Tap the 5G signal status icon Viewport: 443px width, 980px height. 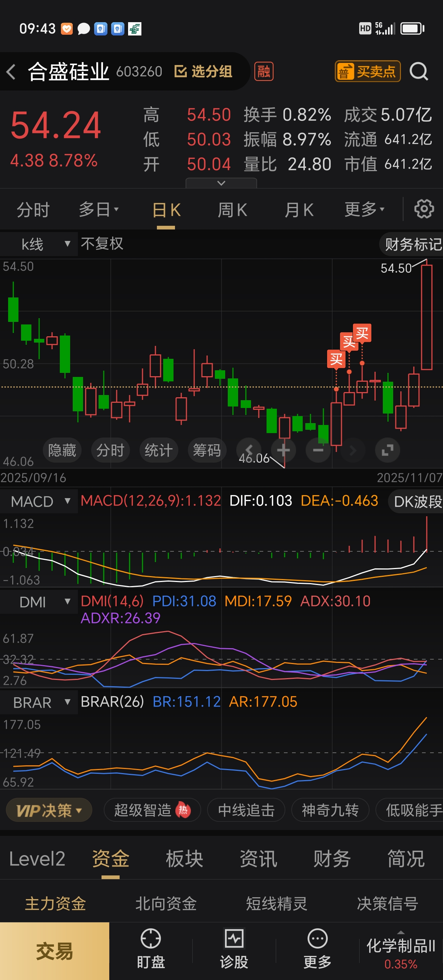[385, 28]
